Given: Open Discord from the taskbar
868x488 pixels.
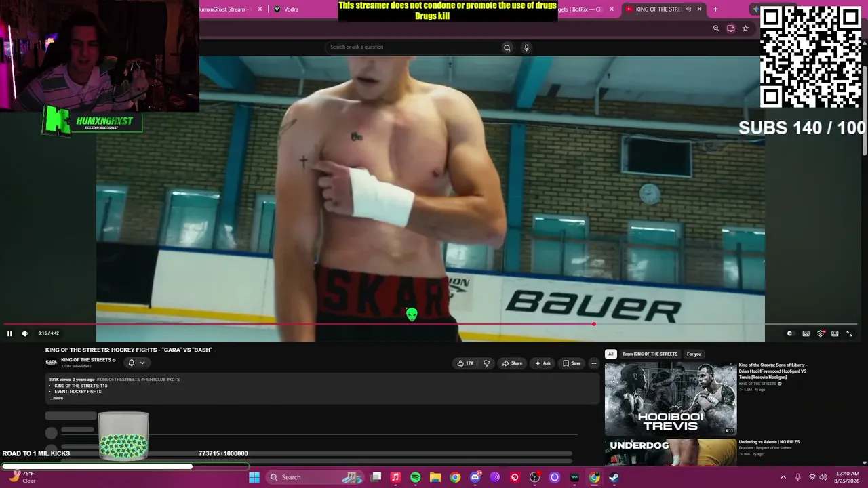Looking at the screenshot, I should pos(475,477).
